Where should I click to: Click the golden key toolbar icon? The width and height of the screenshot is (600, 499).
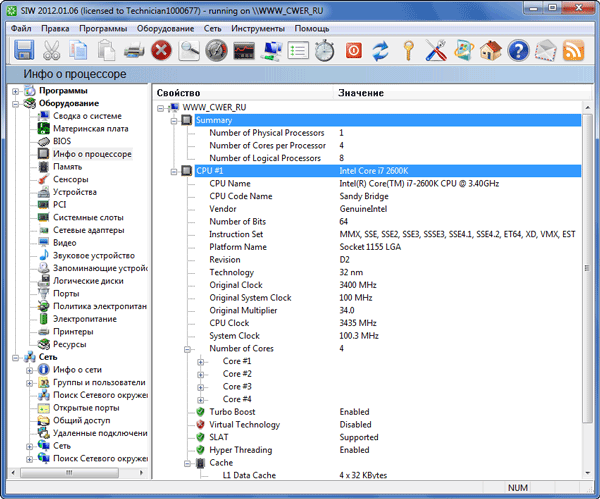(408, 50)
